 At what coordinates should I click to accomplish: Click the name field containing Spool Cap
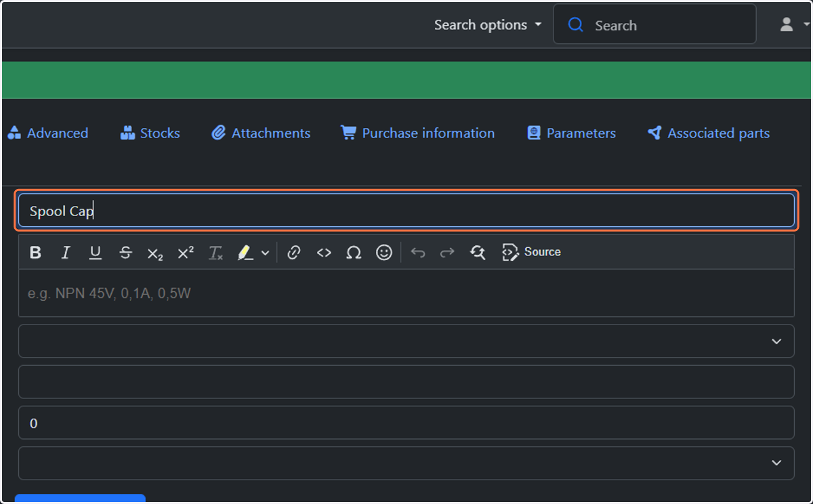tap(406, 211)
